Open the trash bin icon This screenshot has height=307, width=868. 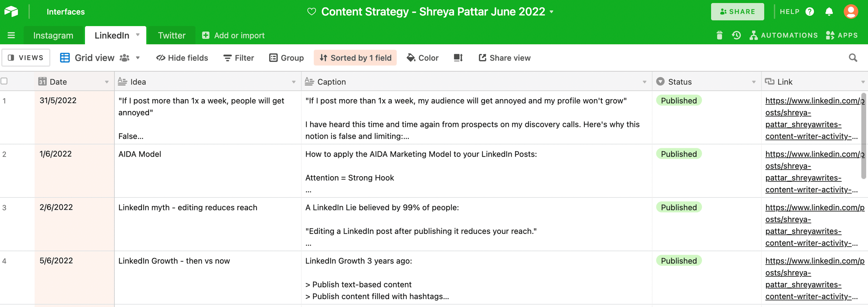pyautogui.click(x=719, y=35)
